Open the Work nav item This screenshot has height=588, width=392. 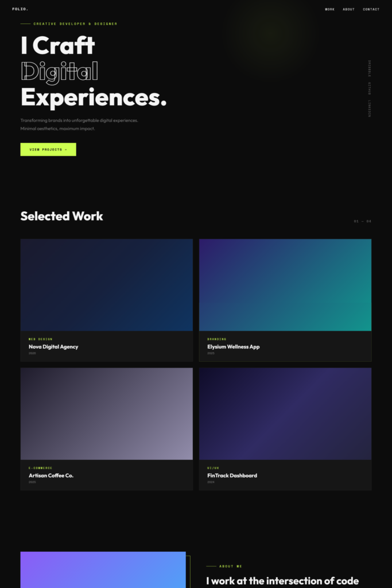[329, 9]
